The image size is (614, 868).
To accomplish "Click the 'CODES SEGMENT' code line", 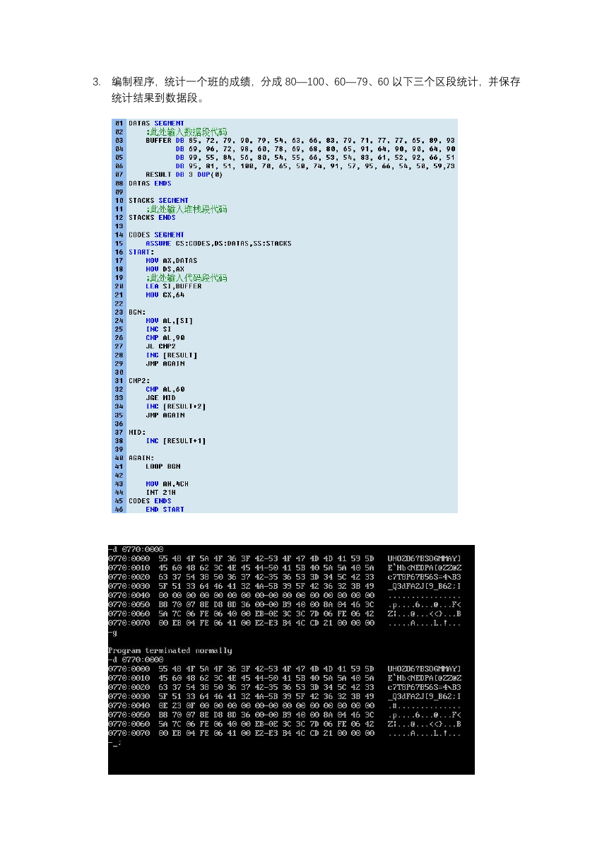I will [156, 235].
